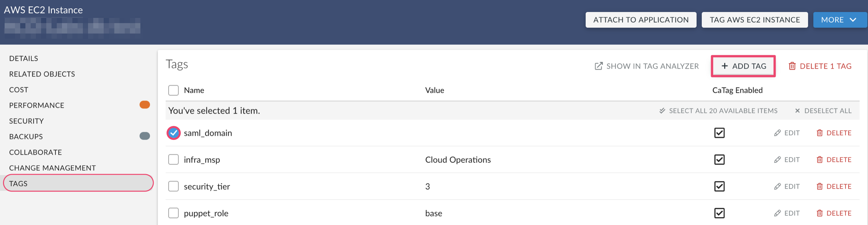Open the Cost section
868x225 pixels.
tap(18, 90)
